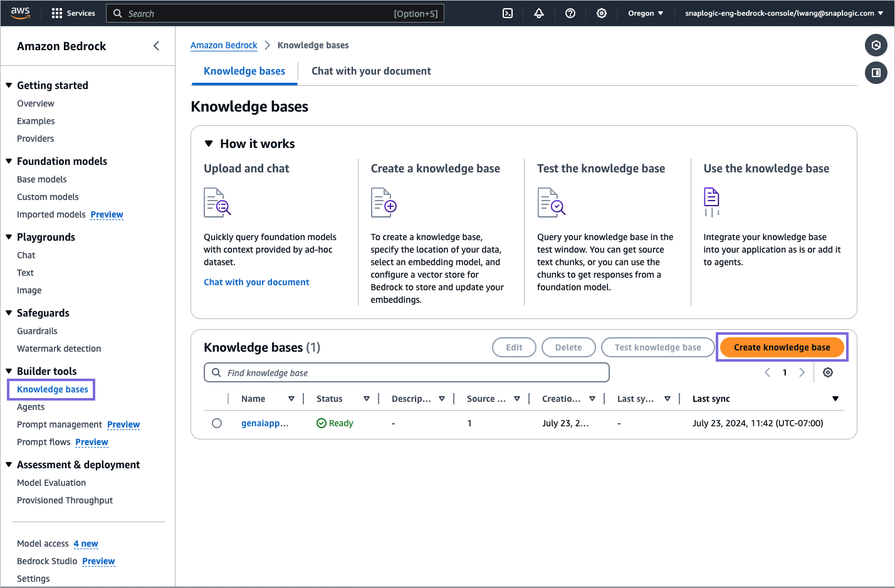Follow the Model access 4 new link
895x588 pixels.
[86, 543]
